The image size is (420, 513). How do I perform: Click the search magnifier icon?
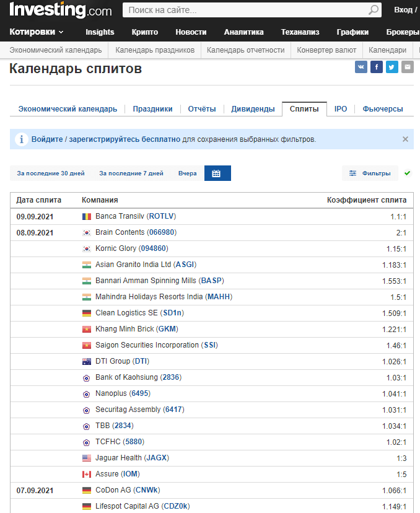[374, 10]
